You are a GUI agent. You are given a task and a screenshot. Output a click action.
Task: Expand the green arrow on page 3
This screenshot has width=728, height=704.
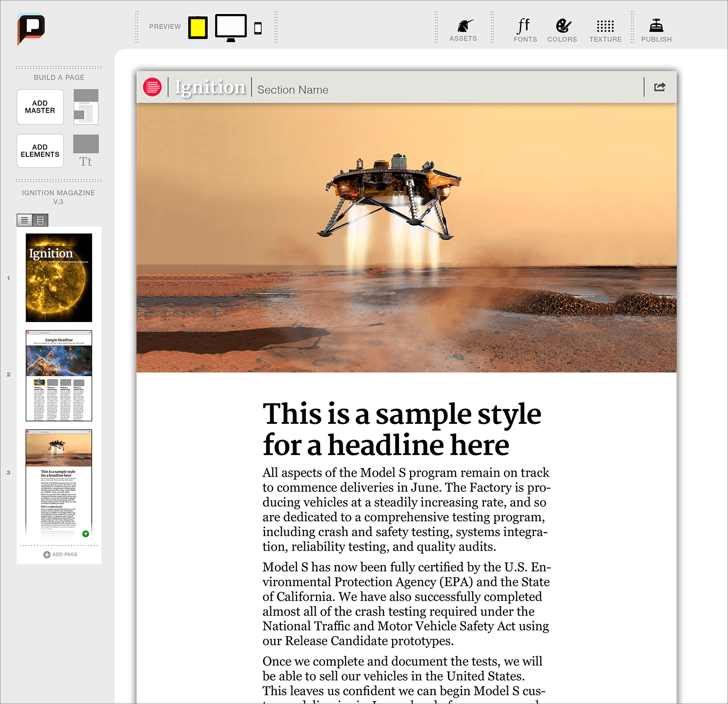point(86,534)
